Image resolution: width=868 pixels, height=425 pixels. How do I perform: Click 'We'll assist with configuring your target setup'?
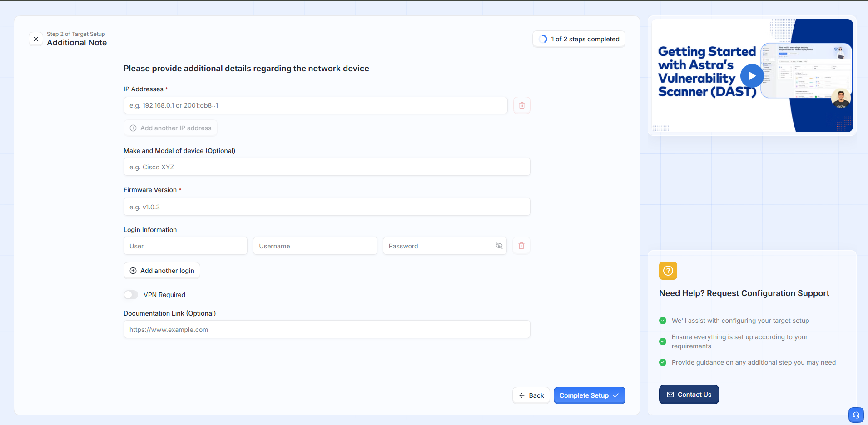click(x=740, y=321)
